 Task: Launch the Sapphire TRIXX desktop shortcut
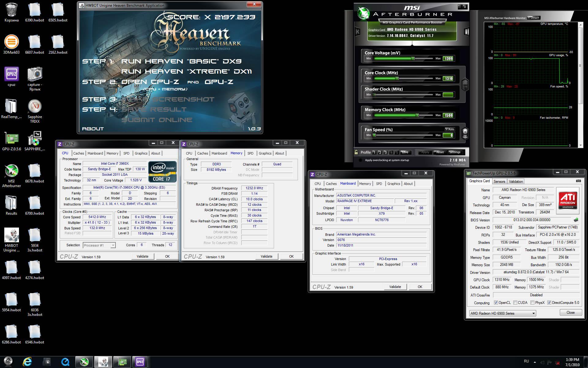(x=35, y=111)
